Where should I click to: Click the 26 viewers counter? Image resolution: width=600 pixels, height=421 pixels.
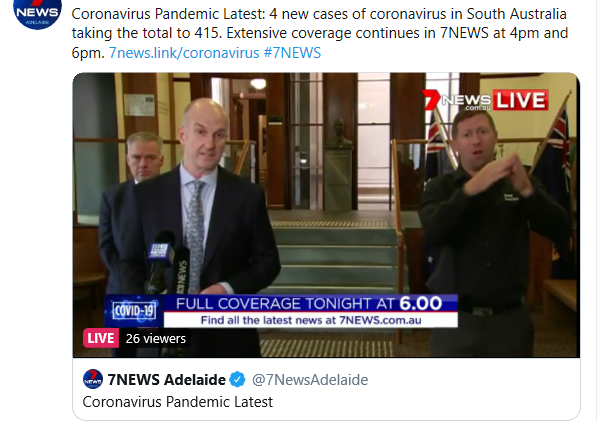click(x=156, y=338)
